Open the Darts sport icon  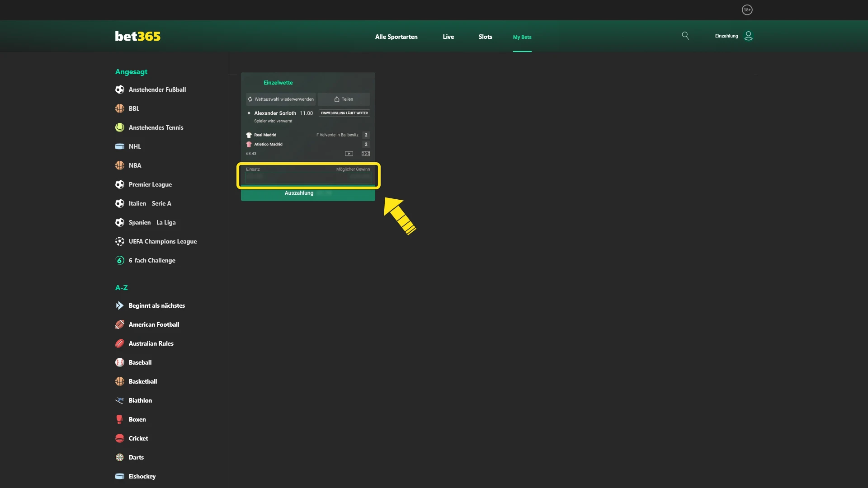119,457
